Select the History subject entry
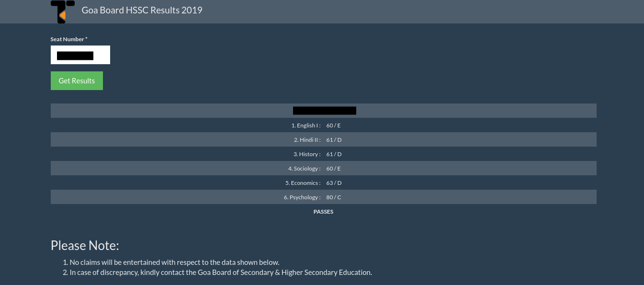 coord(306,154)
